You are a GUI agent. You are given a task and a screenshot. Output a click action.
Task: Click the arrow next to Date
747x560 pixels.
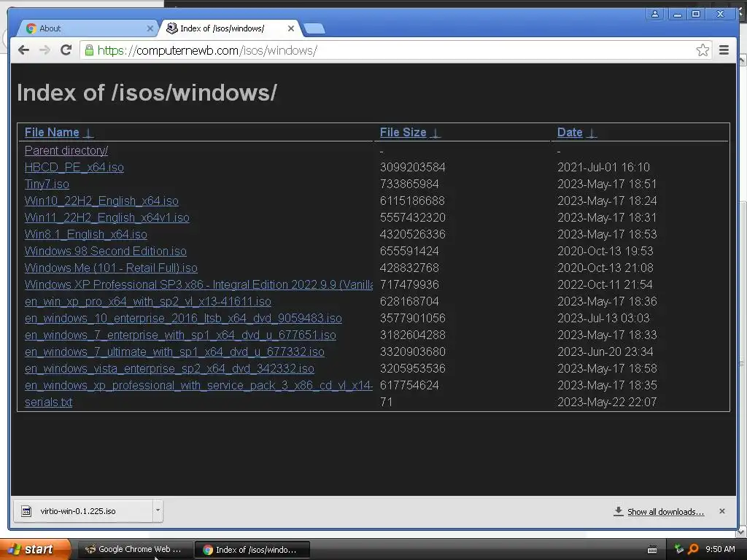(x=591, y=133)
